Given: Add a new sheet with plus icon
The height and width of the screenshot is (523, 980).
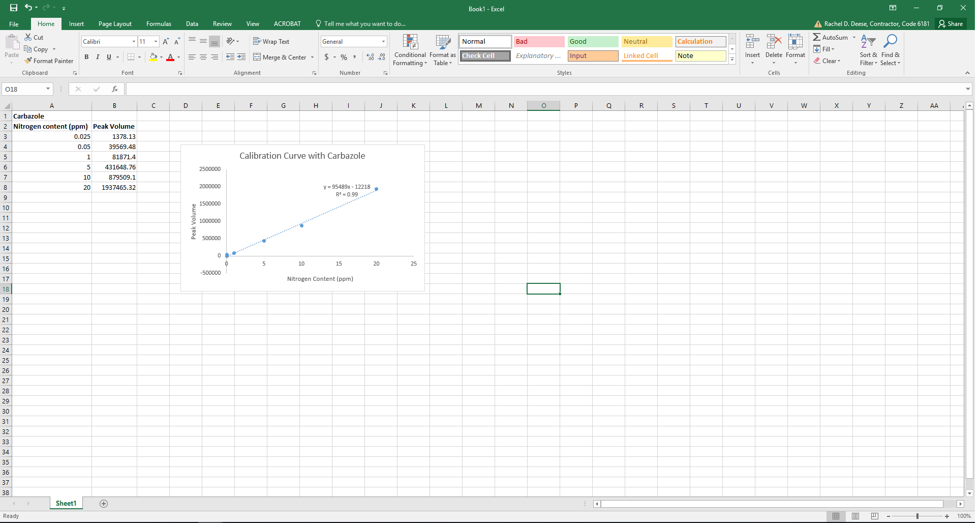Looking at the screenshot, I should 104,504.
